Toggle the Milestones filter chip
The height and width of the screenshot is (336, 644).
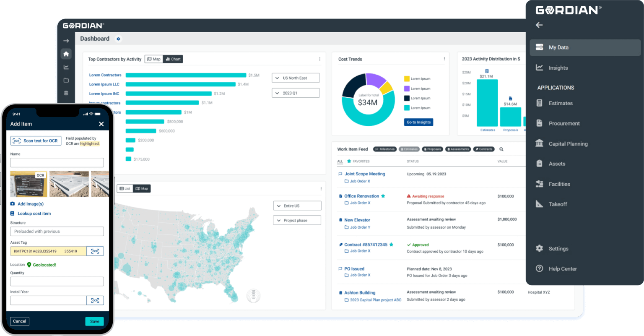(384, 149)
